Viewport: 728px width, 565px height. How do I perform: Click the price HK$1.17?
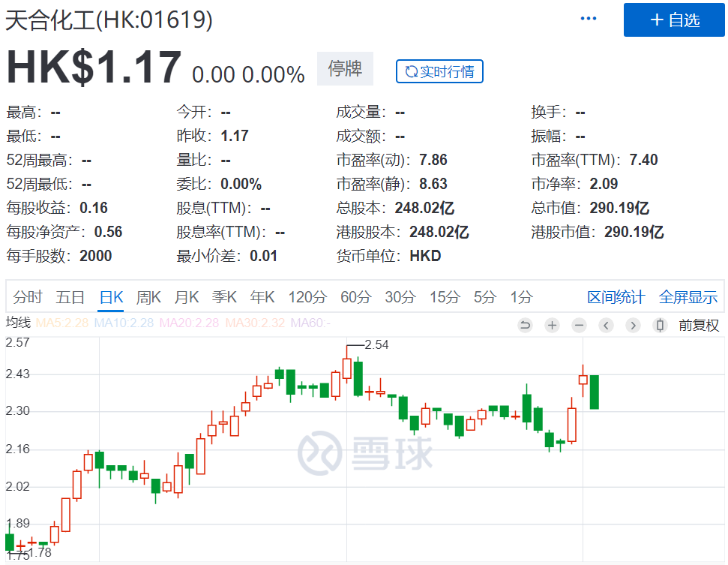click(x=93, y=68)
